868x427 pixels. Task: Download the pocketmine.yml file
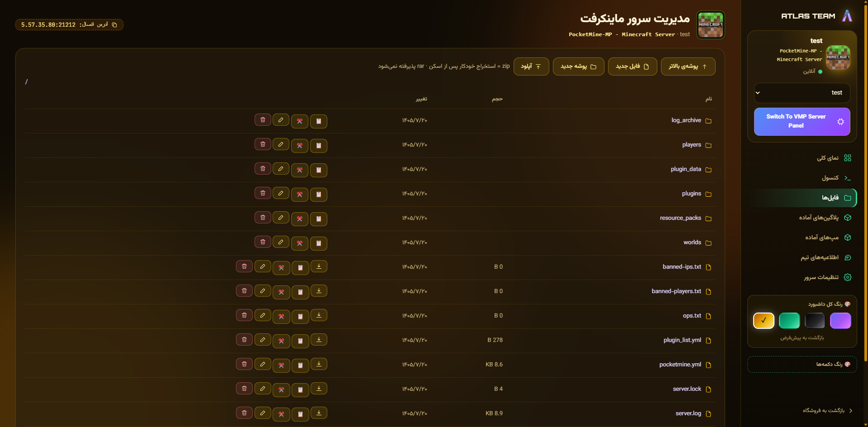point(319,364)
